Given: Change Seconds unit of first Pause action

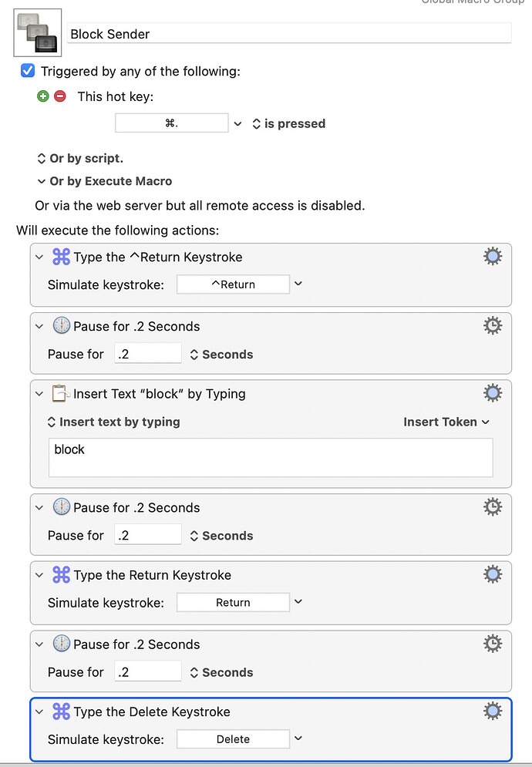Looking at the screenshot, I should tap(221, 354).
